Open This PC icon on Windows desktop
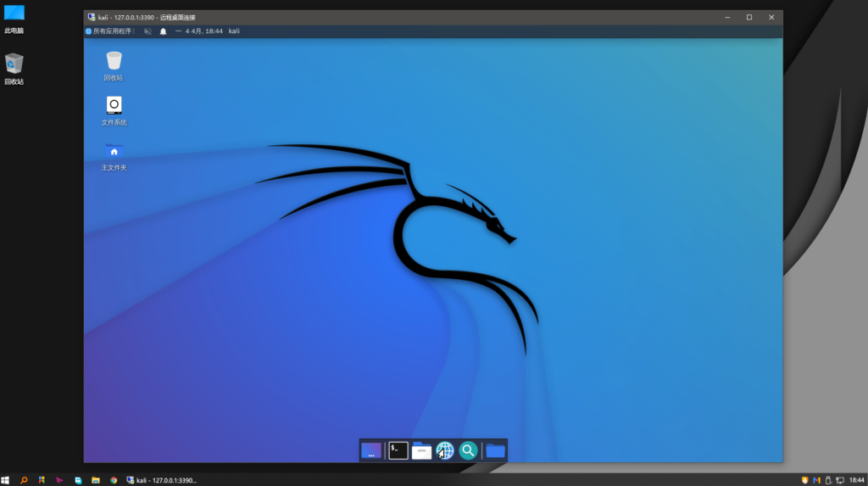This screenshot has width=868, height=486. [14, 14]
